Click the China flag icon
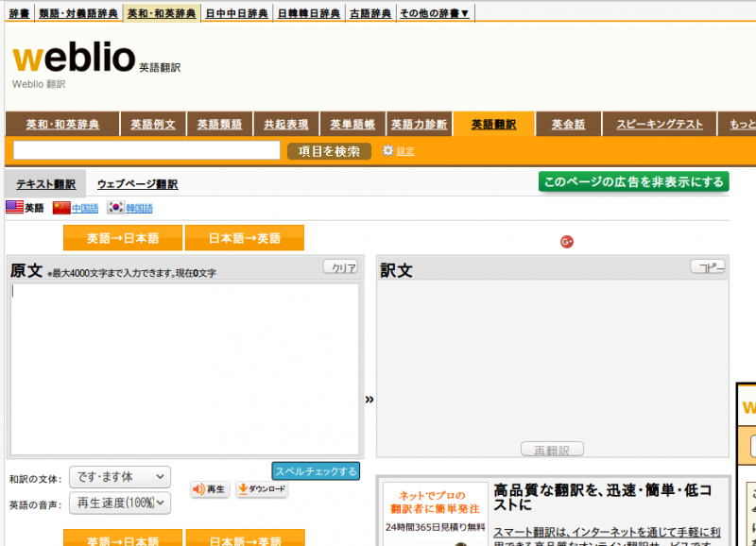 (x=61, y=208)
